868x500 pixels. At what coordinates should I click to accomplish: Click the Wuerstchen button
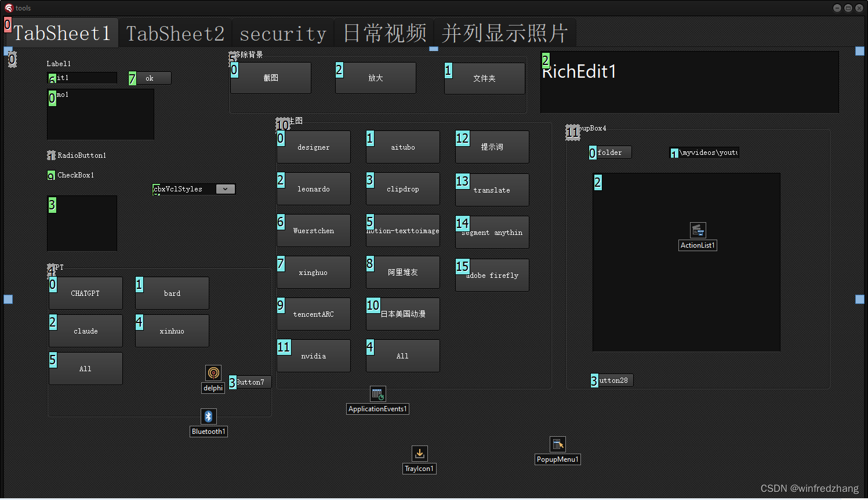(314, 231)
